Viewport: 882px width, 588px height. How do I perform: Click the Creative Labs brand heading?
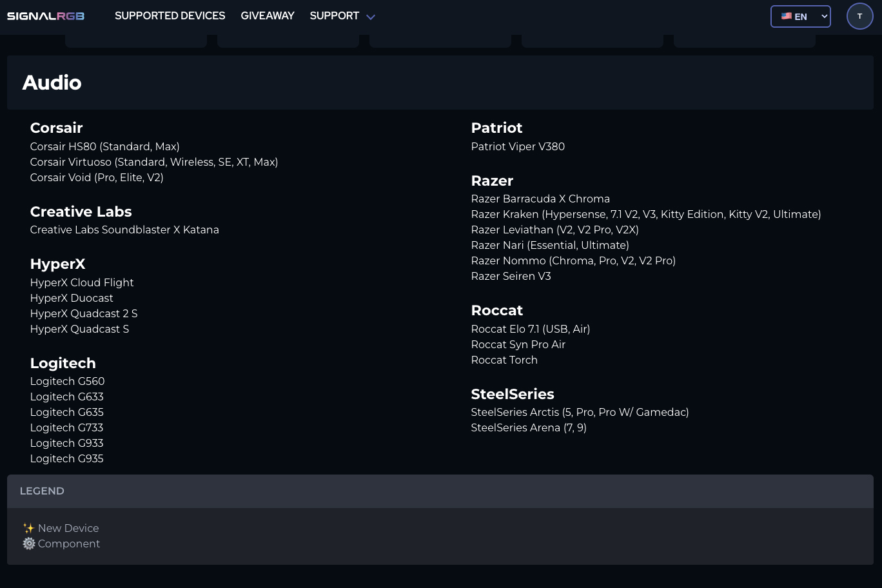pyautogui.click(x=81, y=211)
